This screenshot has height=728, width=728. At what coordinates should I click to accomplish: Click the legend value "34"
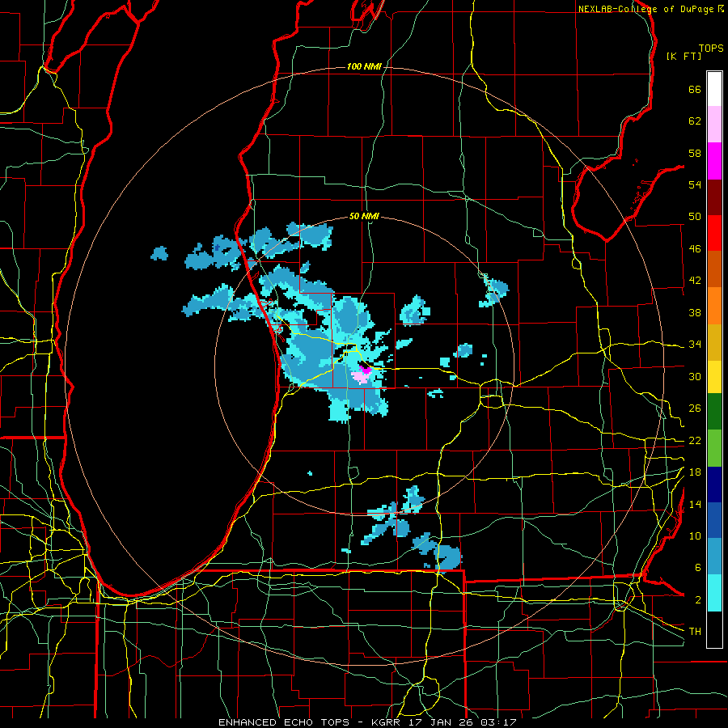coord(695,345)
